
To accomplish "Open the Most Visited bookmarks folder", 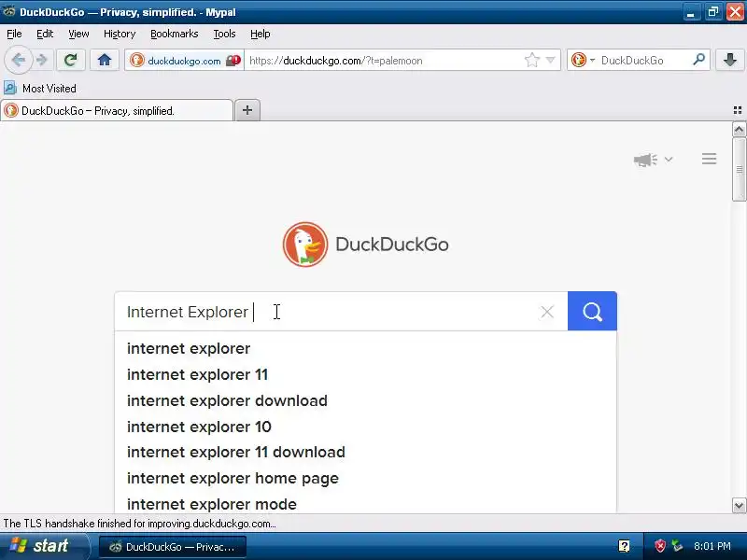I will coord(40,88).
